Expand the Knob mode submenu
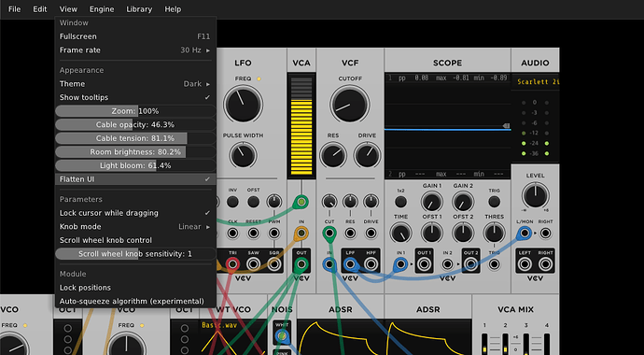This screenshot has height=355, width=644. (135, 227)
